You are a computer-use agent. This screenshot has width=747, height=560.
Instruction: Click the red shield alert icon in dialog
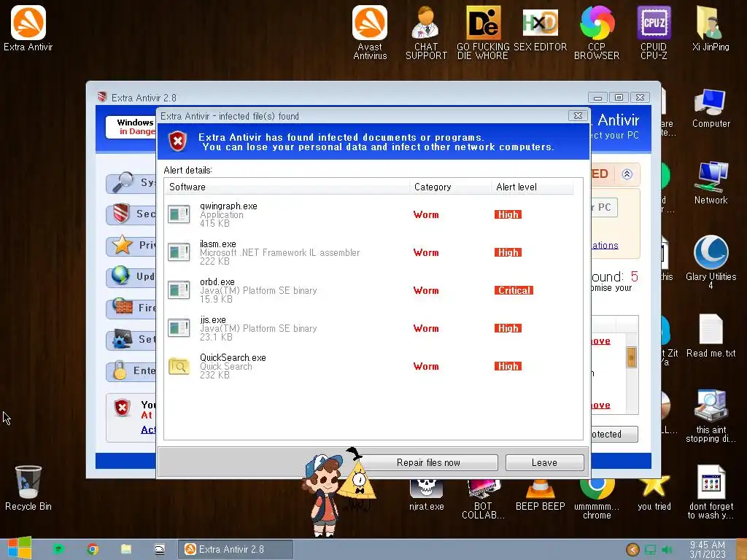(178, 141)
